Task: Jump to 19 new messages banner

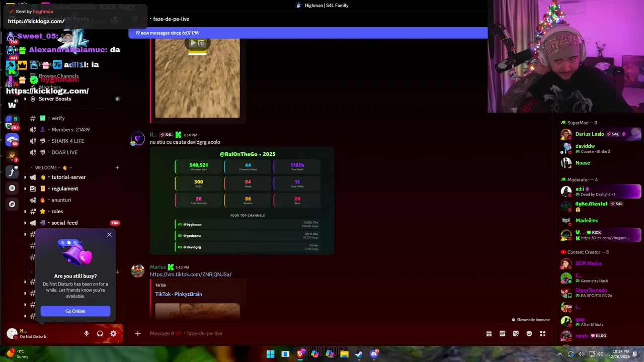Action: (308, 33)
